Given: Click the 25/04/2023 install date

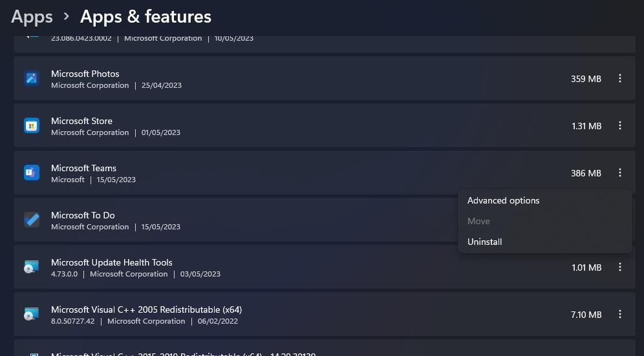Looking at the screenshot, I should click(x=162, y=85).
